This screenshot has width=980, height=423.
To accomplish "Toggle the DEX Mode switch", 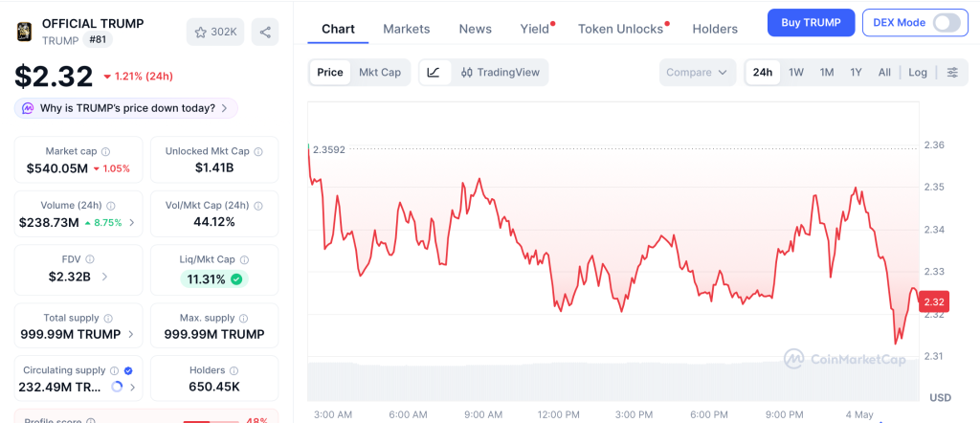I will pyautogui.click(x=947, y=23).
